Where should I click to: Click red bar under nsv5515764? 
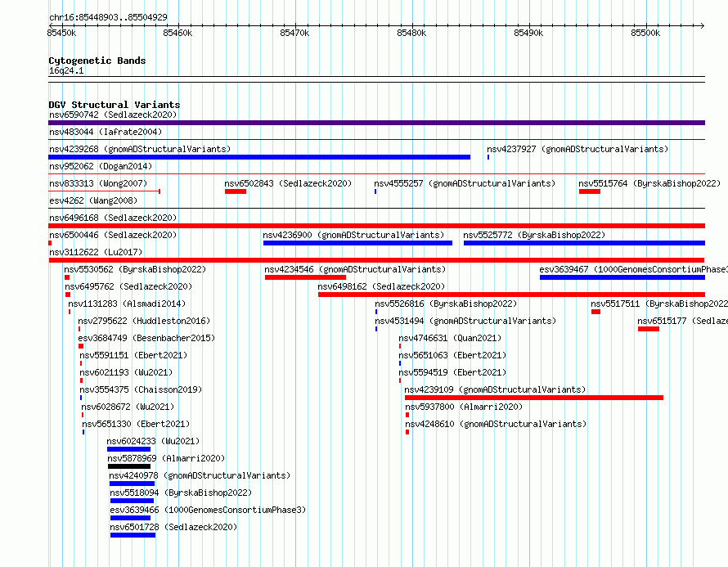pyautogui.click(x=590, y=191)
